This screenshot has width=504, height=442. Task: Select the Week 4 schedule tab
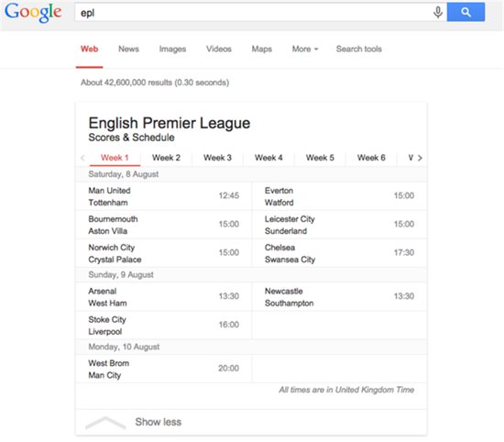(268, 158)
